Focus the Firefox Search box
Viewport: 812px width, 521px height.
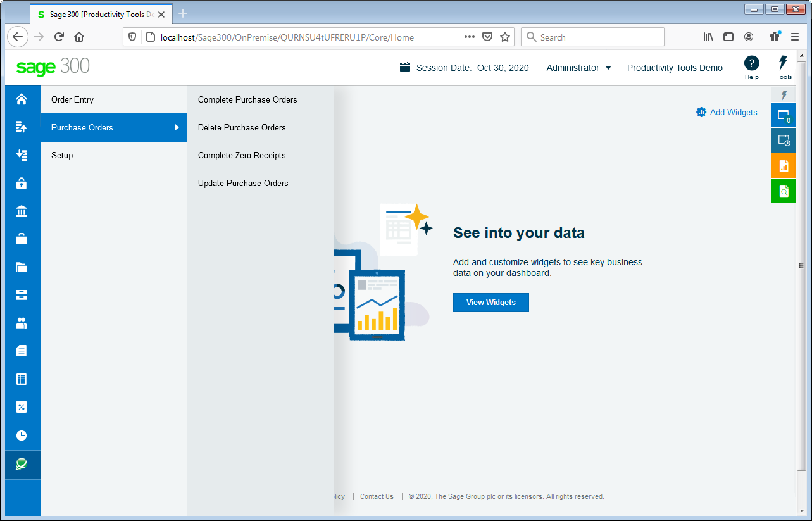pyautogui.click(x=592, y=37)
